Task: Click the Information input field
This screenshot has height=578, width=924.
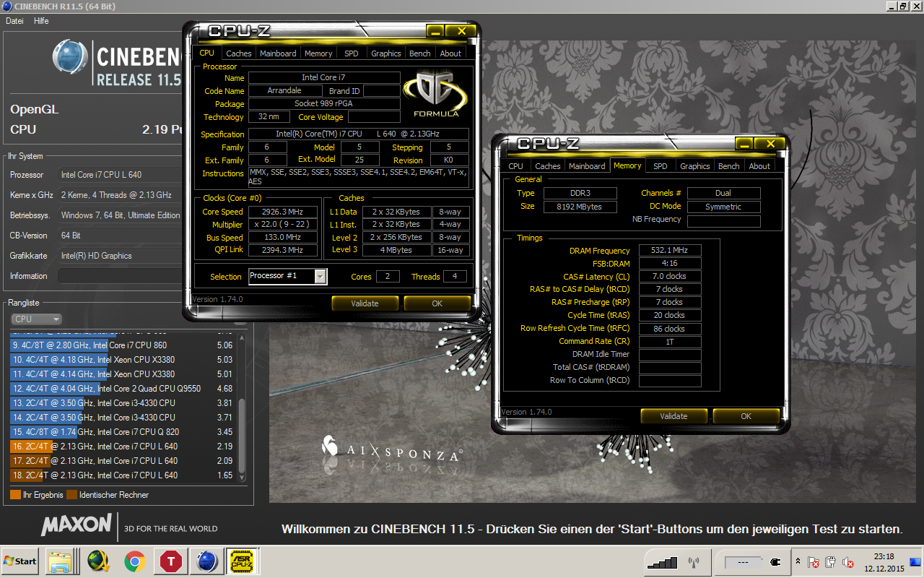Action: (x=120, y=276)
